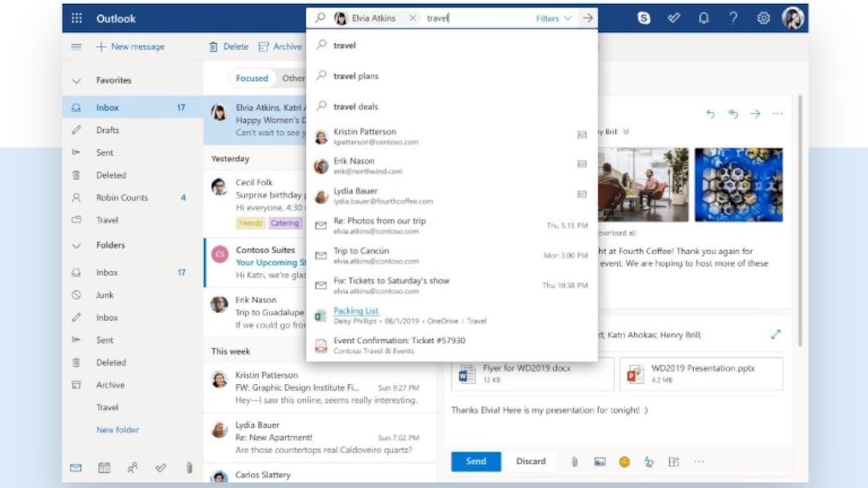Viewport: 868px width, 488px height.
Task: Reply all using double arrow icon
Action: click(x=733, y=113)
